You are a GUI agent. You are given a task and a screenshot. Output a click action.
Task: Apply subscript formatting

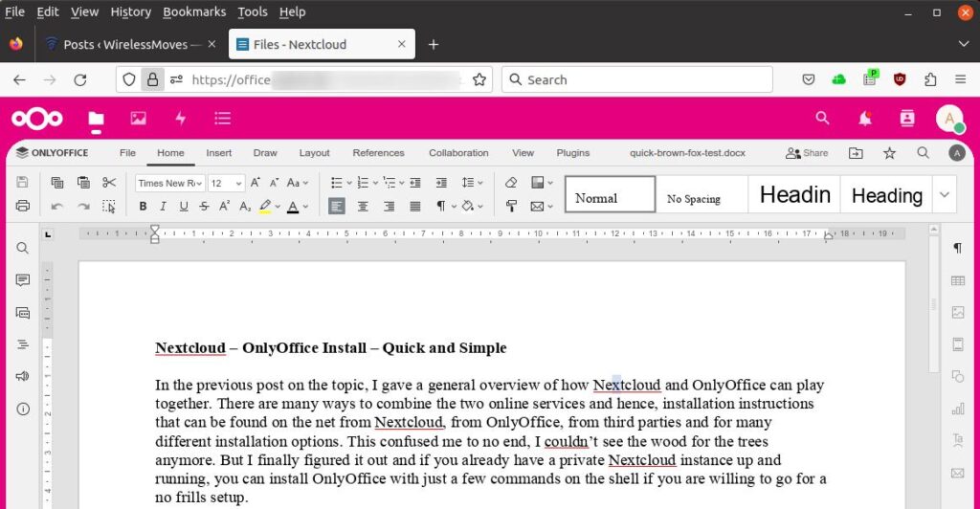click(245, 206)
